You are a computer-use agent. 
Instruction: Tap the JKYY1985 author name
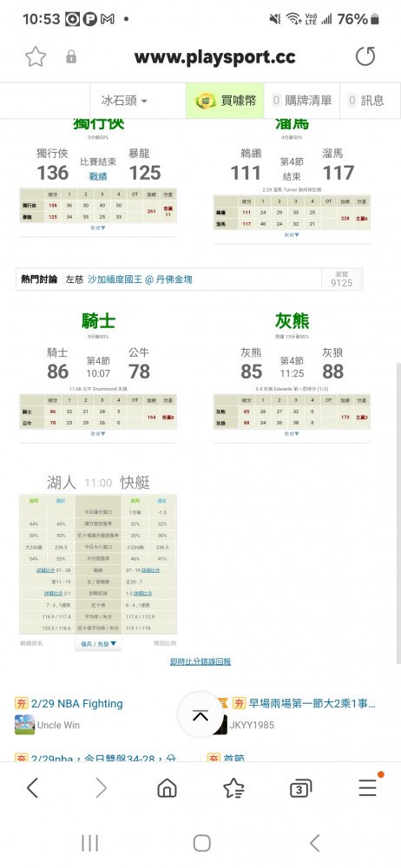[x=252, y=725]
